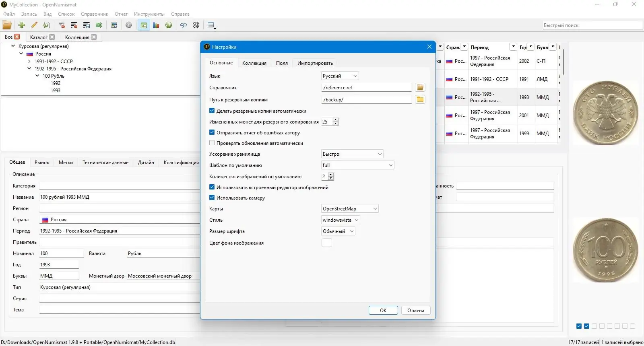Click the Отмена button
The height and width of the screenshot is (346, 644).
pyautogui.click(x=416, y=310)
